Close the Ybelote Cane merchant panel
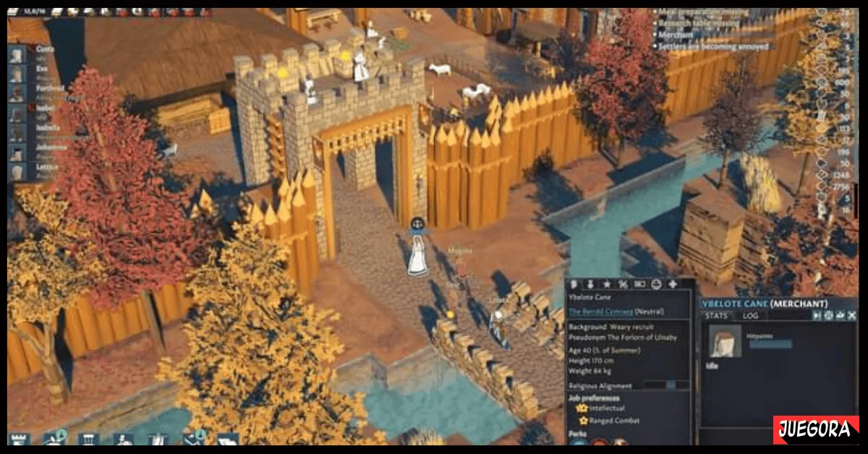The image size is (868, 454). tap(851, 315)
